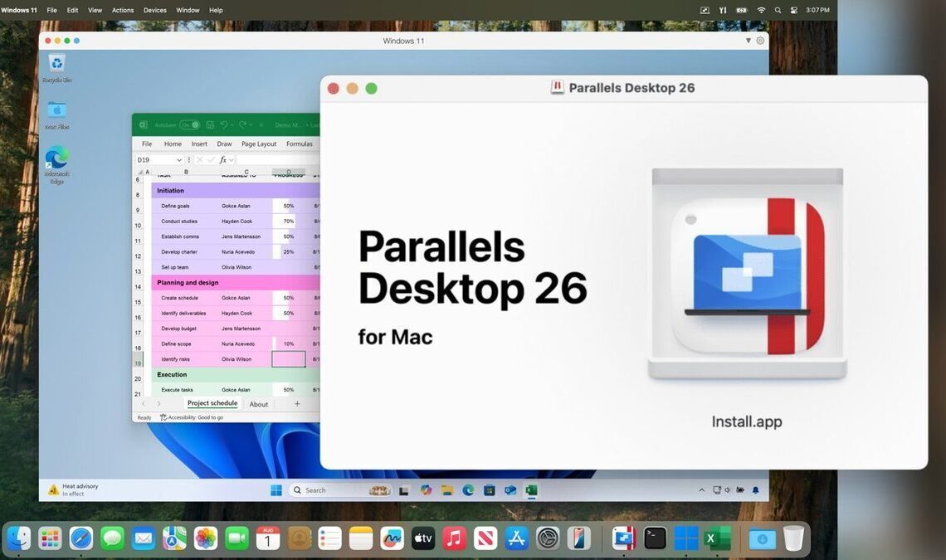946x560 pixels.
Task: Click the Windows taskbar Search box
Action: [341, 490]
